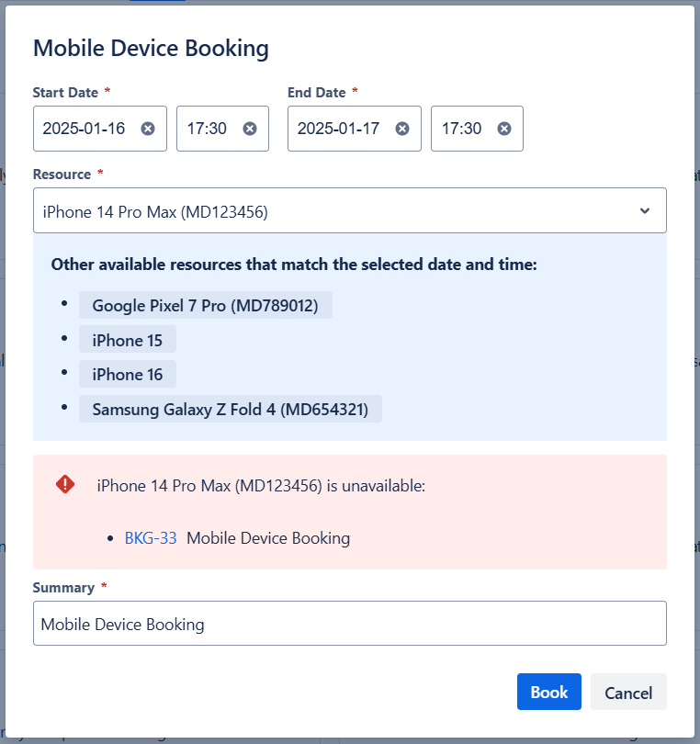Open the BKG-33 booking link

pyautogui.click(x=151, y=538)
